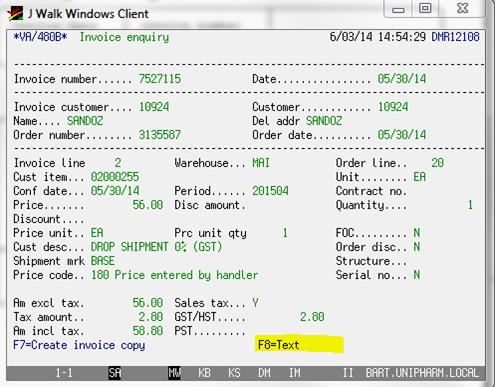495x387 pixels.
Task: Click the SA status bar indicator
Action: (x=115, y=373)
